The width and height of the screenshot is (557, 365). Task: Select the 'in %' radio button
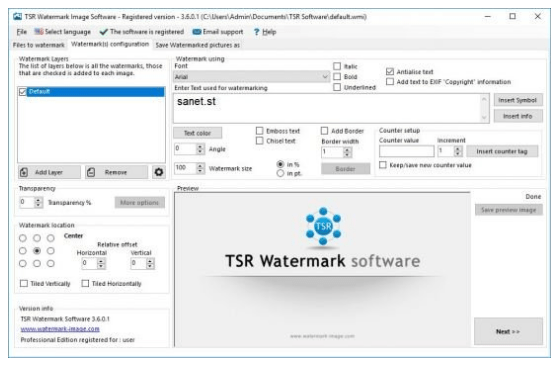(280, 164)
